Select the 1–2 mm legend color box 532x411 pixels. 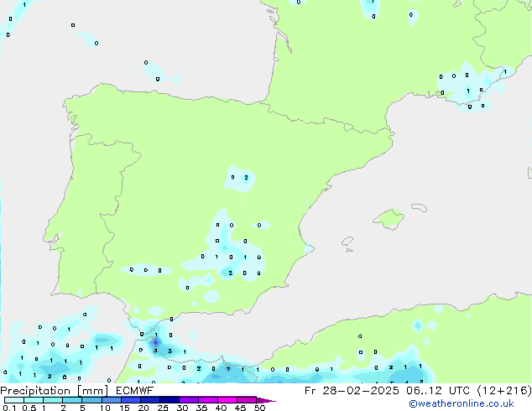pyautogui.click(x=53, y=400)
